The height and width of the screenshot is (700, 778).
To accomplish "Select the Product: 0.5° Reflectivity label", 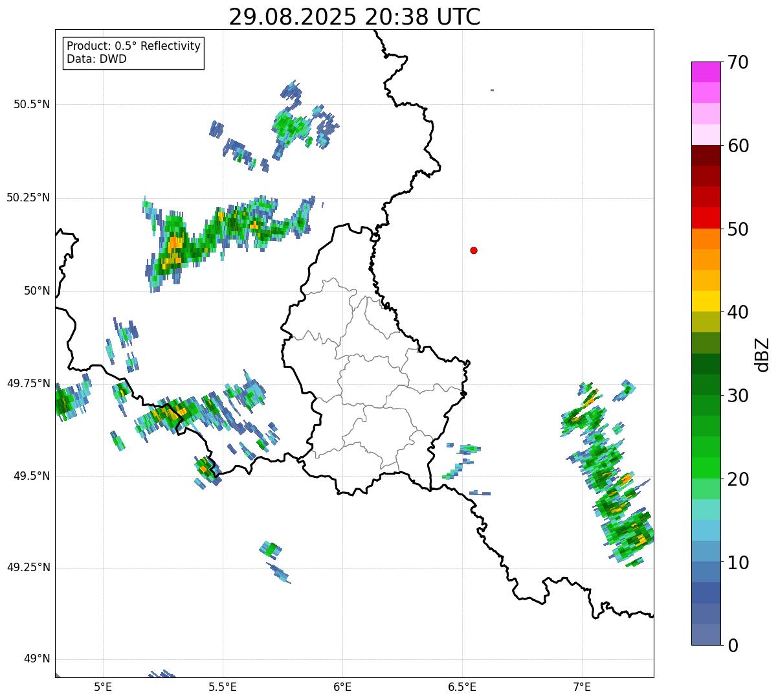I will [x=134, y=46].
